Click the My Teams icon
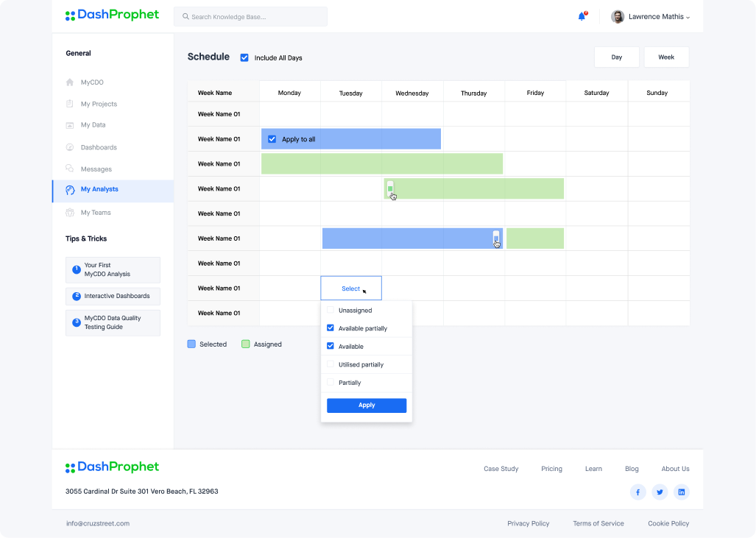756x538 pixels. 70,213
